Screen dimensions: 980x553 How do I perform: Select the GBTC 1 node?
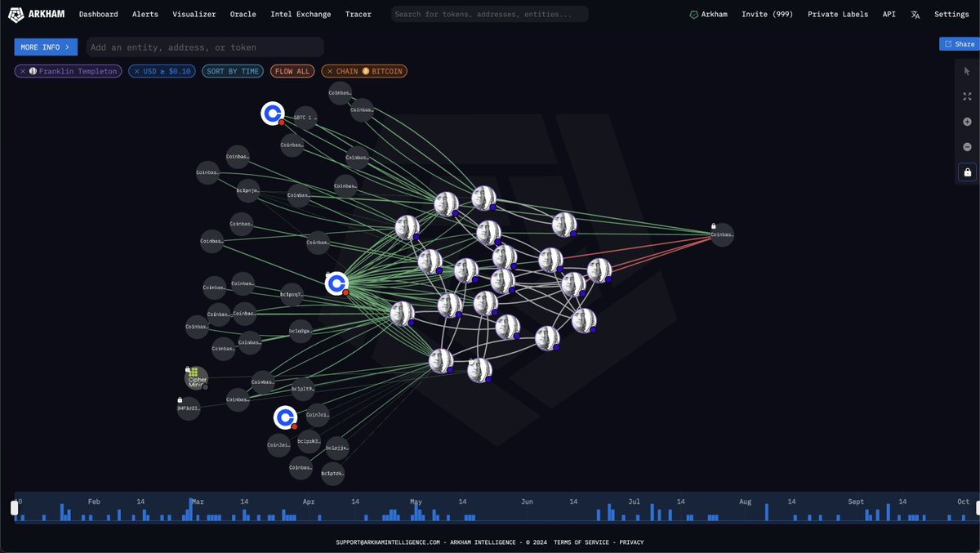click(x=305, y=118)
